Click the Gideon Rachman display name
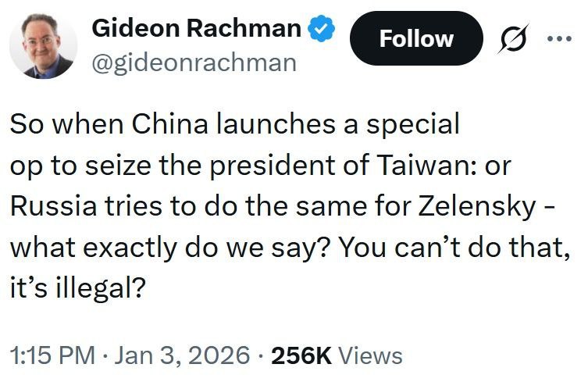Screen dimensions: 588x389 pos(196,29)
